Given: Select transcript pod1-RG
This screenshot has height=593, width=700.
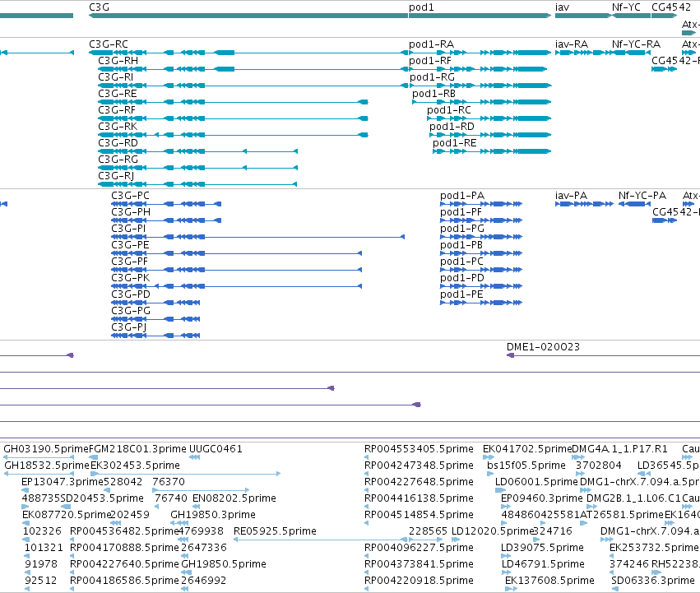Looking at the screenshot, I should click(432, 77).
